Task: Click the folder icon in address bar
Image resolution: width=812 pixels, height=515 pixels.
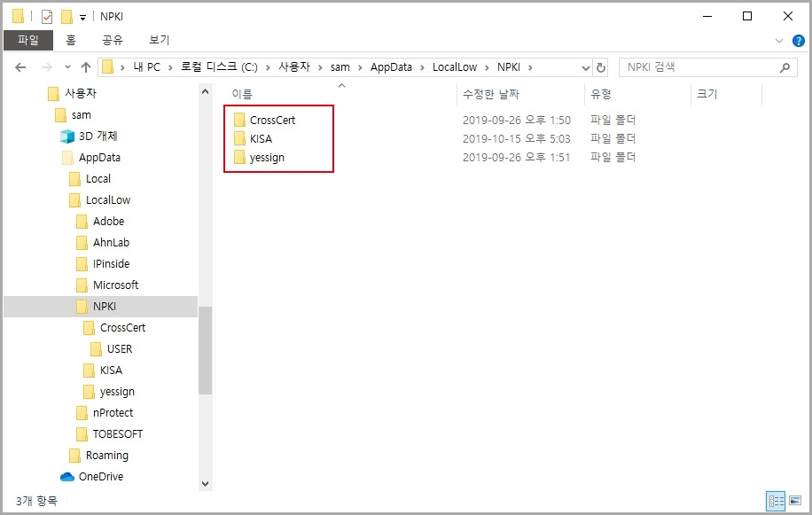Action: click(107, 67)
